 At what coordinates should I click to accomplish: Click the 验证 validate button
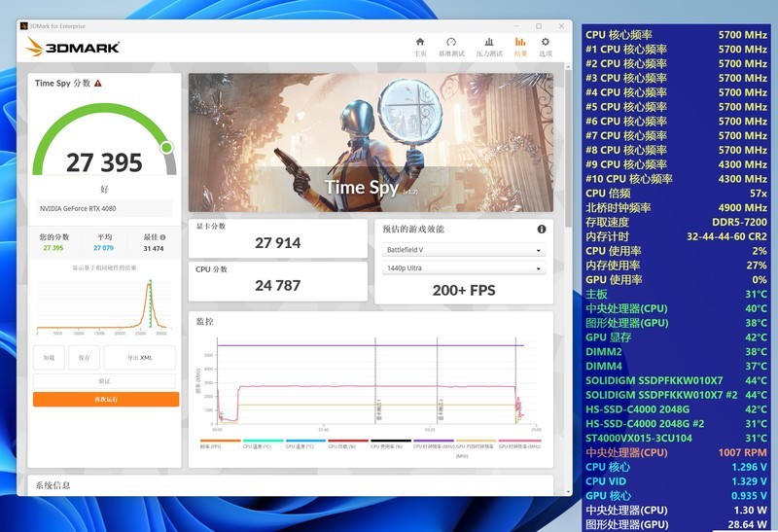click(x=104, y=381)
